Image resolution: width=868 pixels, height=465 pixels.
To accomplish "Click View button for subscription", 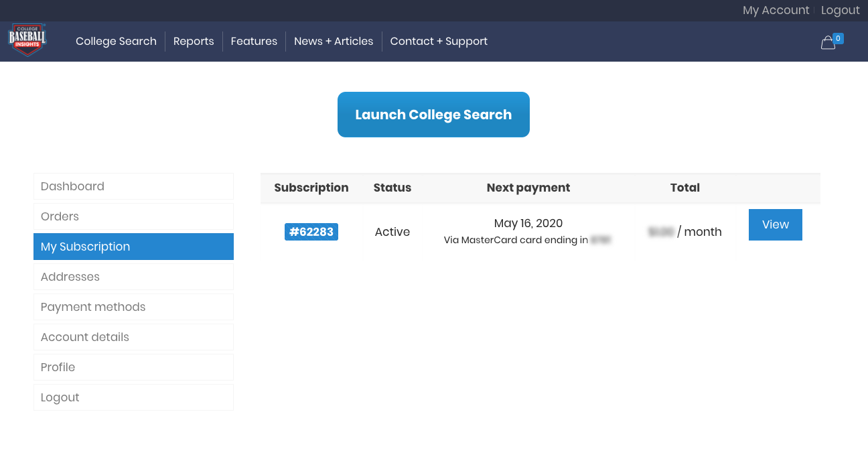I will click(x=775, y=224).
